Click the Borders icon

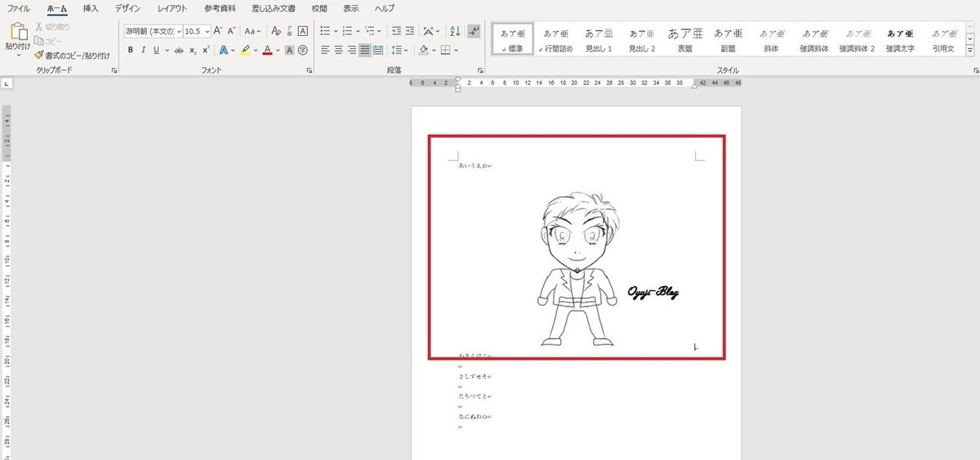pyautogui.click(x=445, y=50)
